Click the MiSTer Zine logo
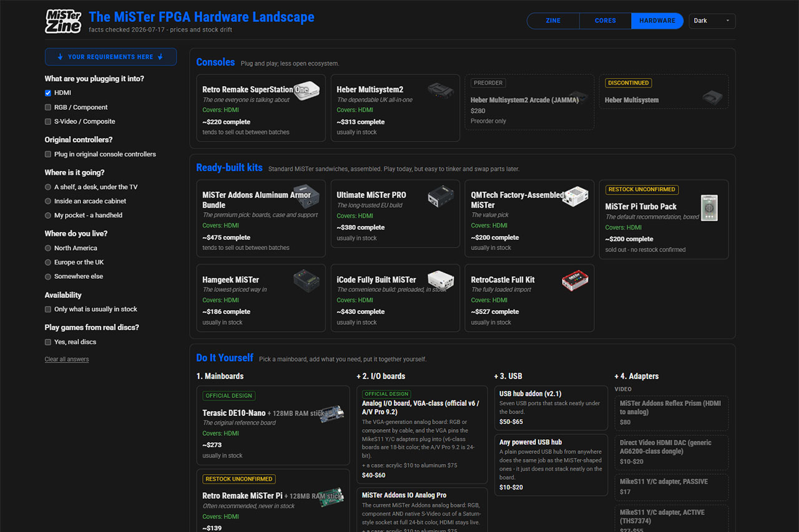This screenshot has width=799, height=532. [x=64, y=21]
